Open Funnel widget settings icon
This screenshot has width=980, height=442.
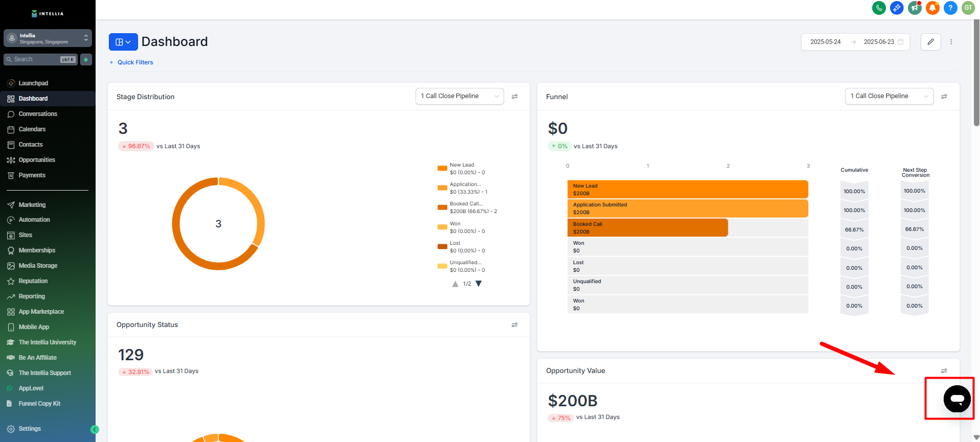944,97
